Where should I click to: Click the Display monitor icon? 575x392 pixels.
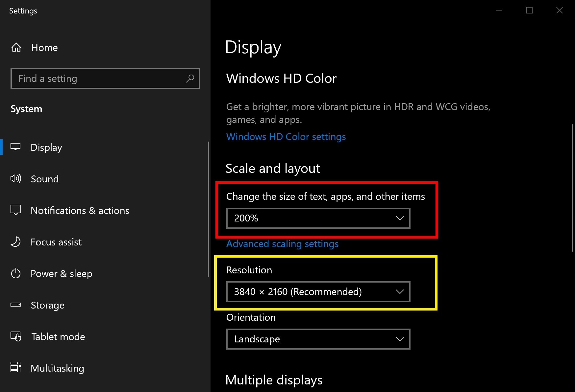click(x=15, y=147)
